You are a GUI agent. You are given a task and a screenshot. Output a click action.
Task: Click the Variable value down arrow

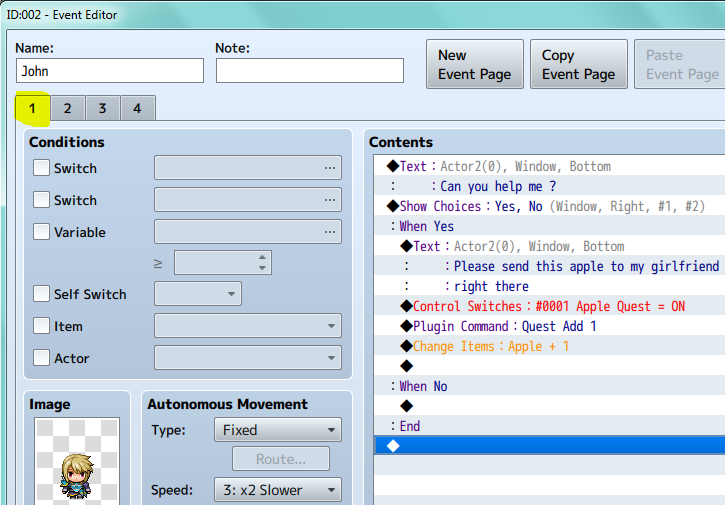(x=262, y=268)
